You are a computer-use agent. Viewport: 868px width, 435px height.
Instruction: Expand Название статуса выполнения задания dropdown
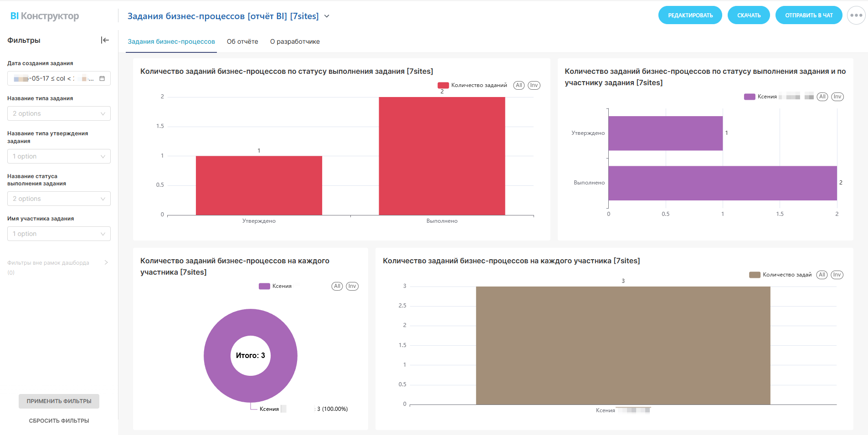pyautogui.click(x=59, y=199)
